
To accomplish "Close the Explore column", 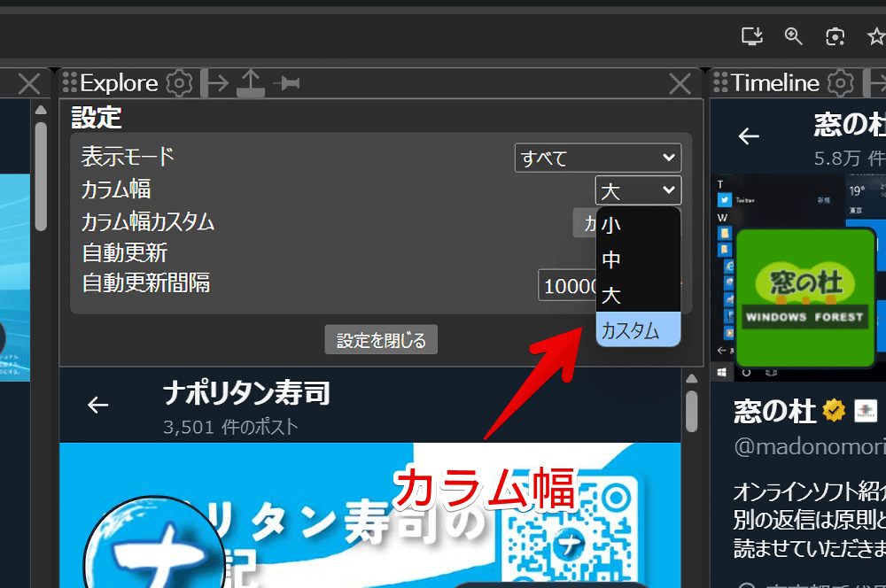I will (680, 83).
